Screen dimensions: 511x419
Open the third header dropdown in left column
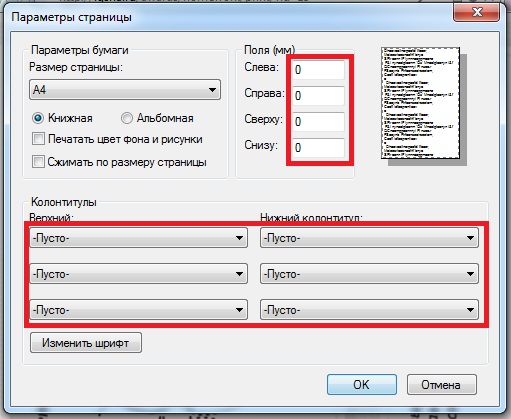[x=139, y=310]
